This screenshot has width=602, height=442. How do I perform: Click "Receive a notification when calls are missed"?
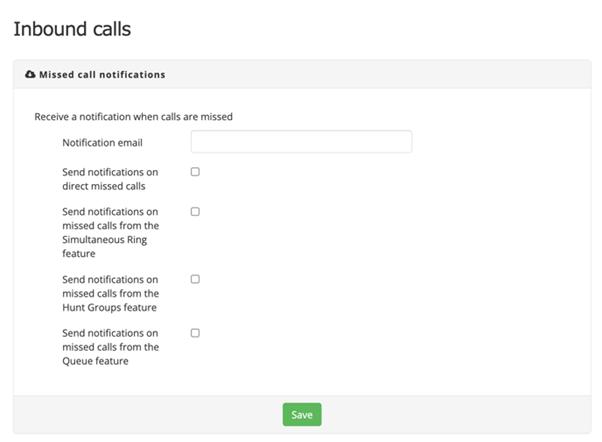tap(133, 116)
